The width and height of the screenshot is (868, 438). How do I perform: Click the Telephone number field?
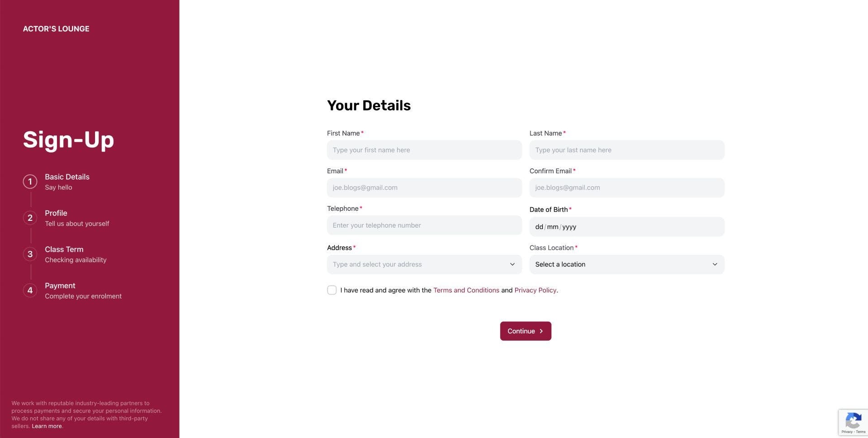coord(424,225)
